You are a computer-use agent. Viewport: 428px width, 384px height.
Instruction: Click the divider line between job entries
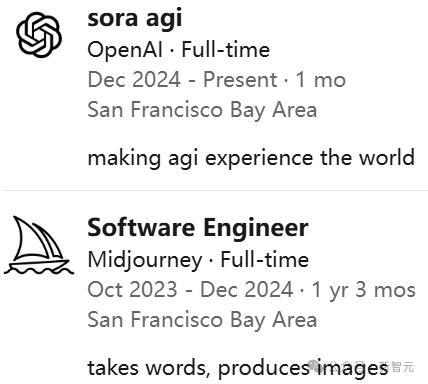tap(214, 190)
